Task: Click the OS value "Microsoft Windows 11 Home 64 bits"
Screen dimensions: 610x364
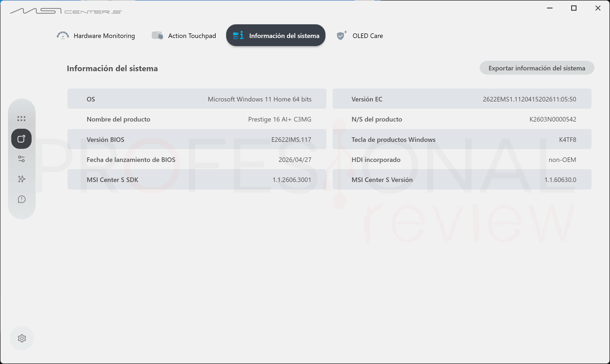Action: (259, 99)
